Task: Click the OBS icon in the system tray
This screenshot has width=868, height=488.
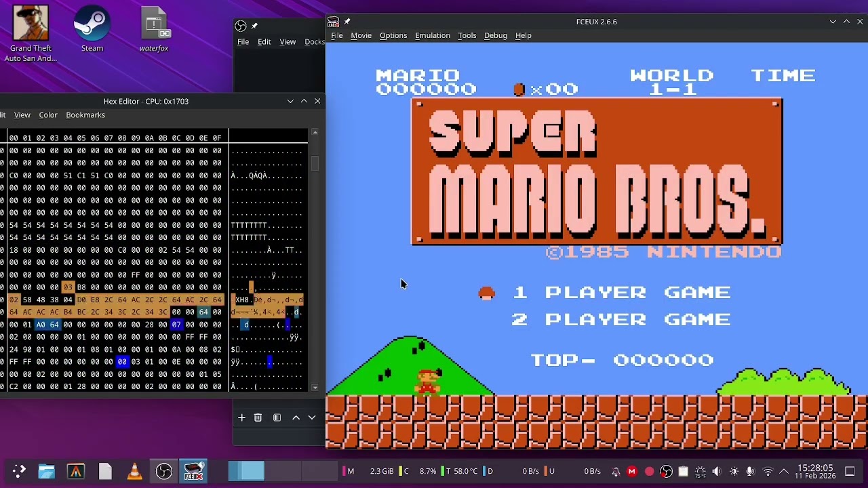Action: tap(666, 471)
